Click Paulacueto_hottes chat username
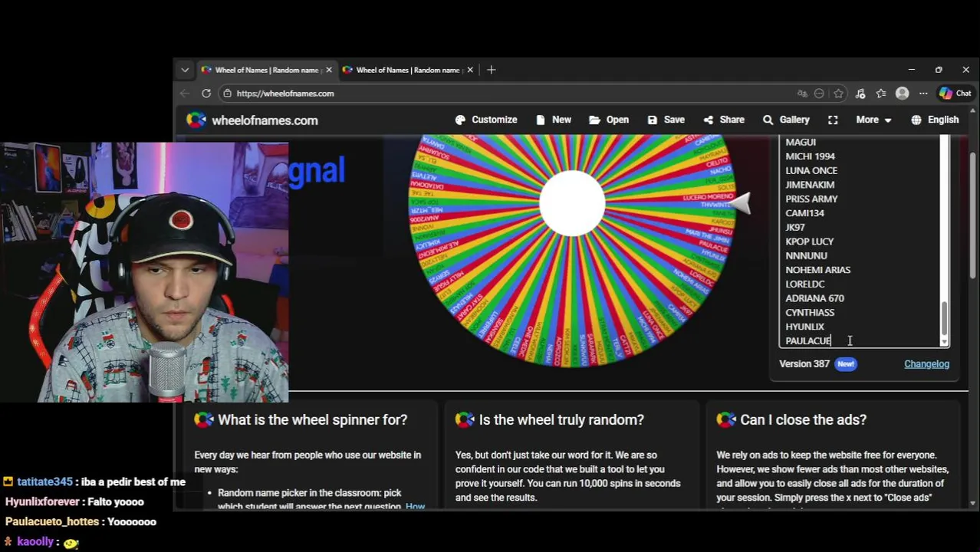The width and height of the screenshot is (980, 552). click(x=51, y=522)
